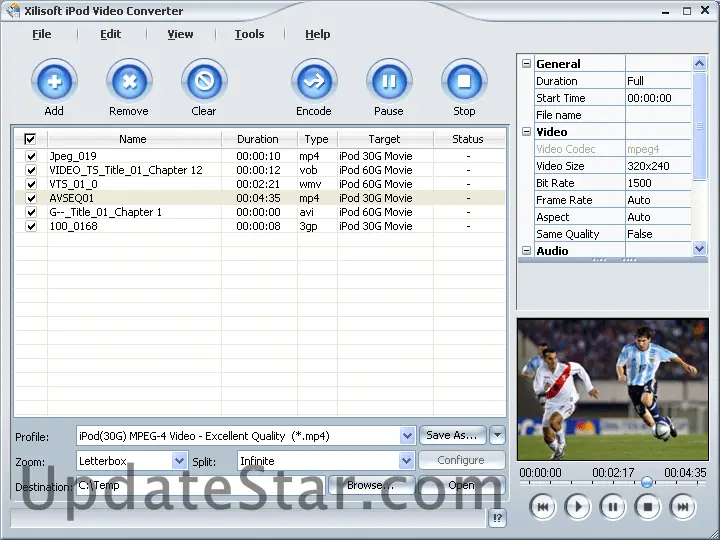Viewport: 720px width, 540px height.
Task: Click the properties panel bottom splitter grip
Action: 613,260
